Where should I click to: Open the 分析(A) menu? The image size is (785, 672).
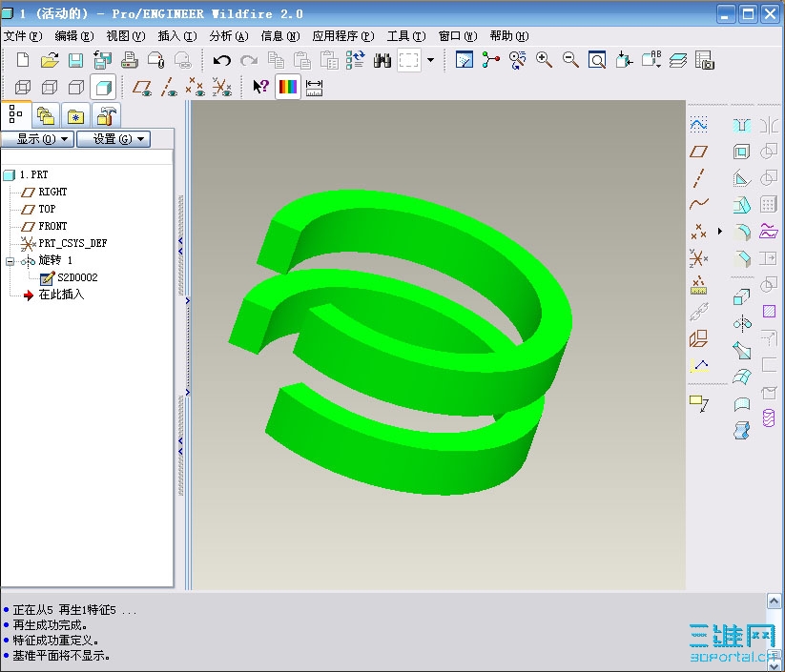tap(229, 36)
